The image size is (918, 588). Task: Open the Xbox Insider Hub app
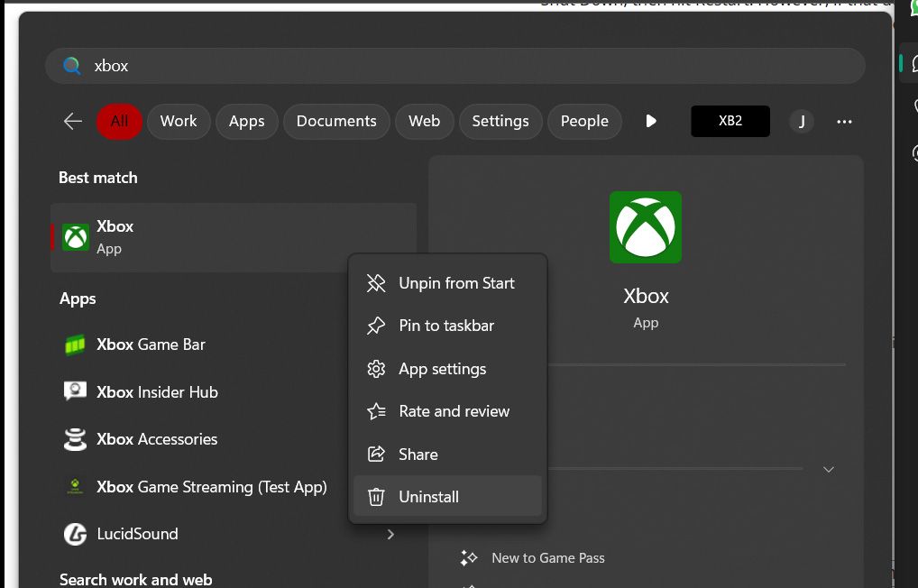click(157, 392)
